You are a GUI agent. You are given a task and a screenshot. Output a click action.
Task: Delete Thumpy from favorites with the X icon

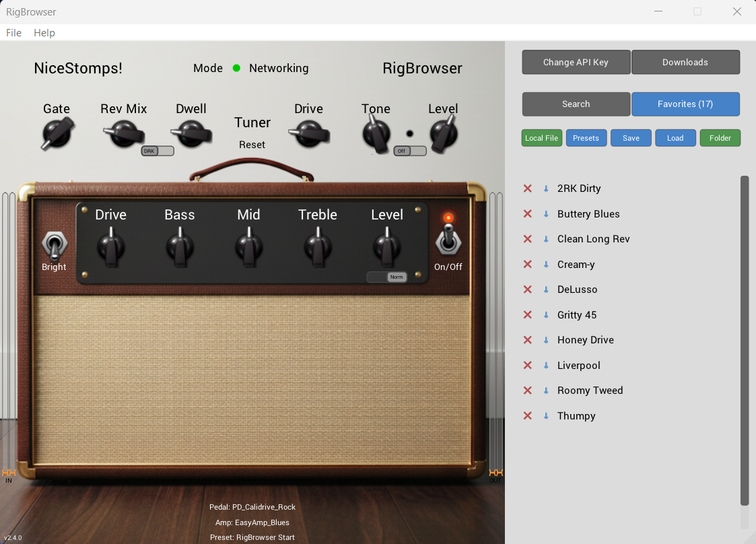pos(527,416)
